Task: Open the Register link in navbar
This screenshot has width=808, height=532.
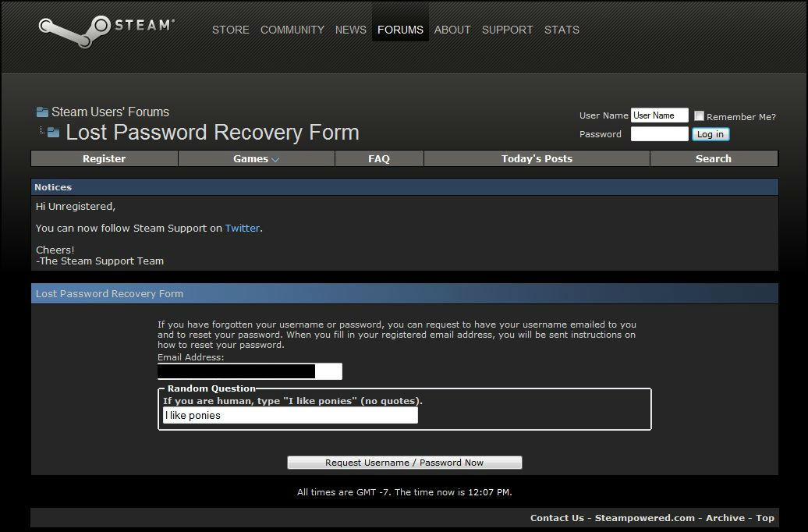Action: point(104,159)
